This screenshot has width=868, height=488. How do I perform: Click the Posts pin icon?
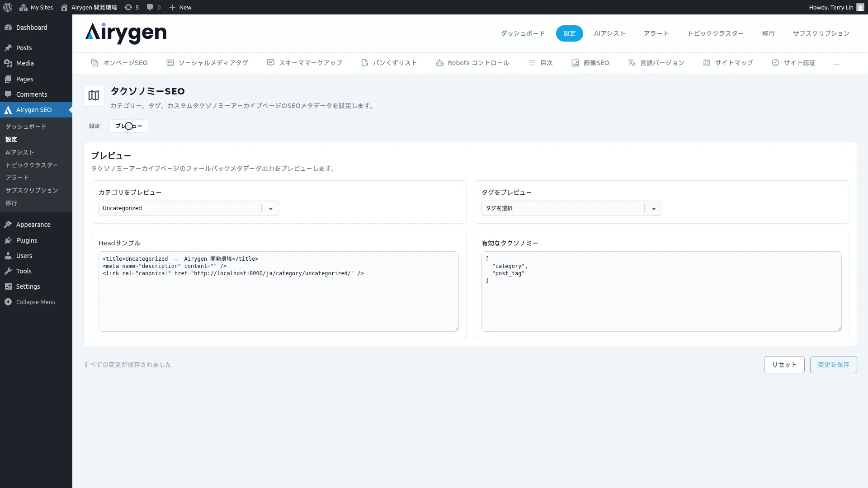8,48
